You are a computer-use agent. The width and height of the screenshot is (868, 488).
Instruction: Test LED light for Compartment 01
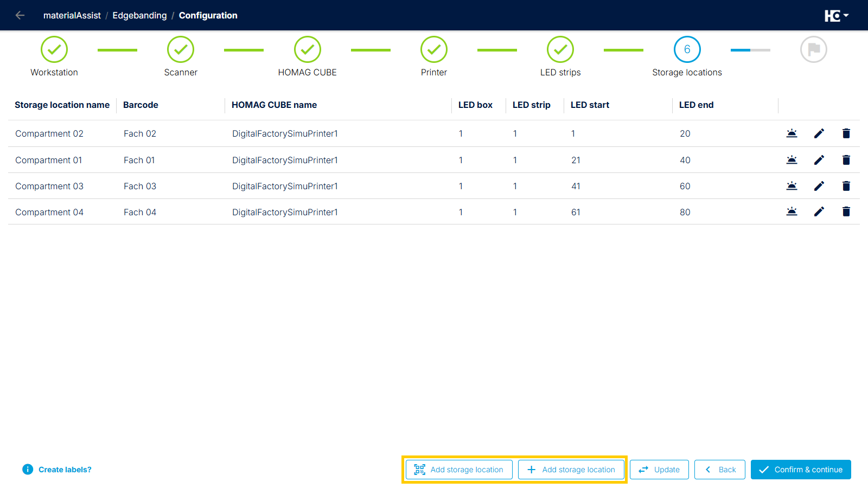pos(792,160)
